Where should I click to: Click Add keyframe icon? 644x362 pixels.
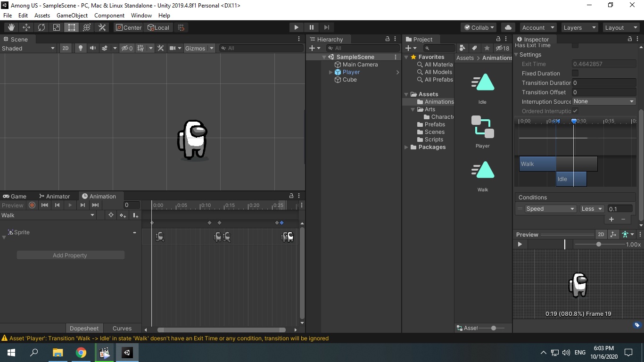coord(123,215)
